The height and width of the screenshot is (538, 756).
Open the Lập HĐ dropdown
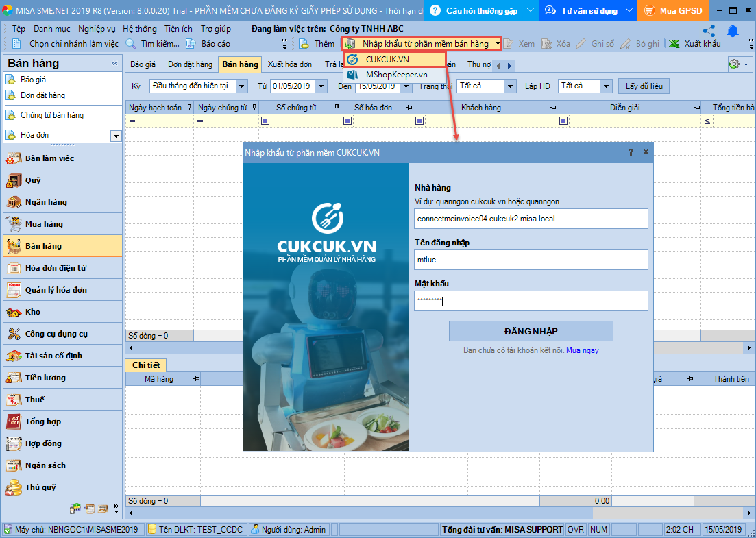coord(607,86)
